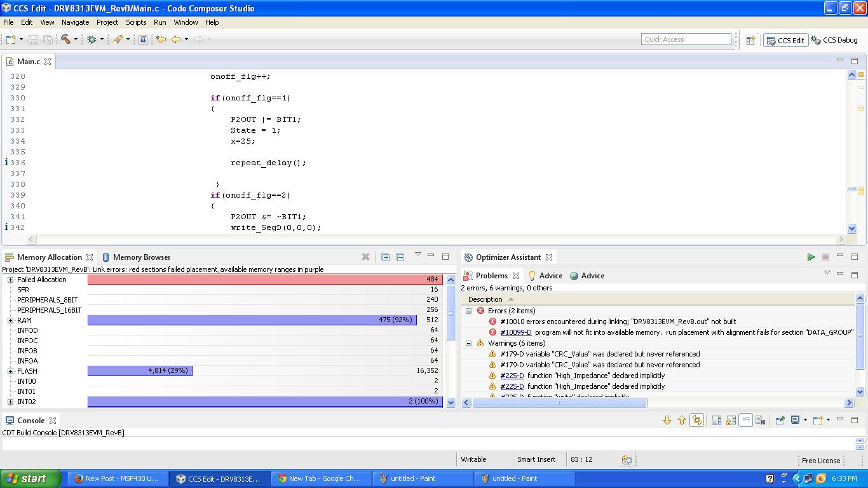
Task: Expand the FLASH memory row
Action: [10, 371]
